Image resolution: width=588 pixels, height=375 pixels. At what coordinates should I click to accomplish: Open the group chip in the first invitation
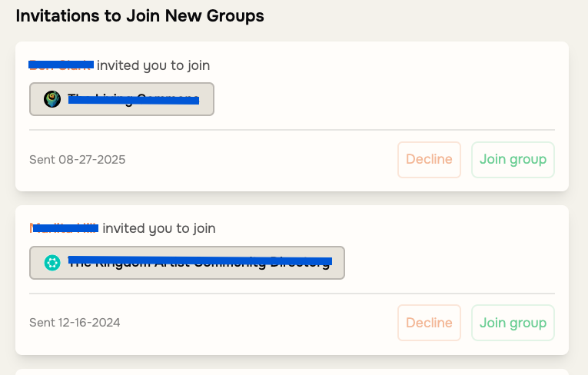121,99
